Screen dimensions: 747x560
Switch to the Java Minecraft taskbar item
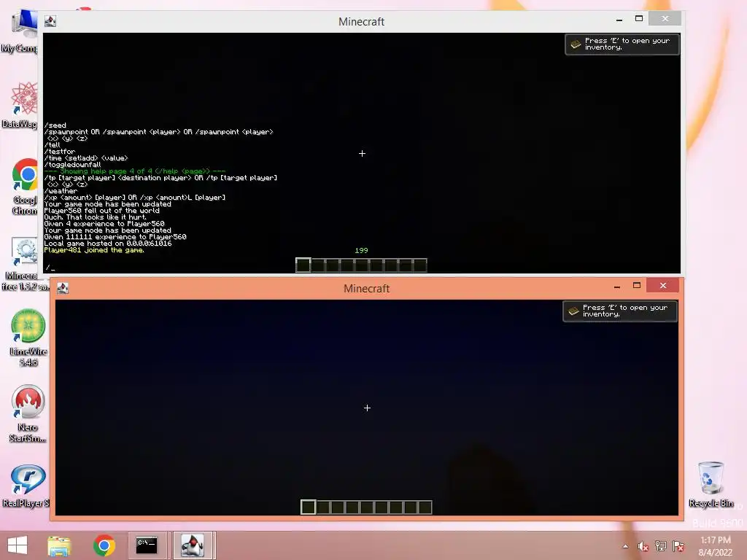click(x=193, y=545)
